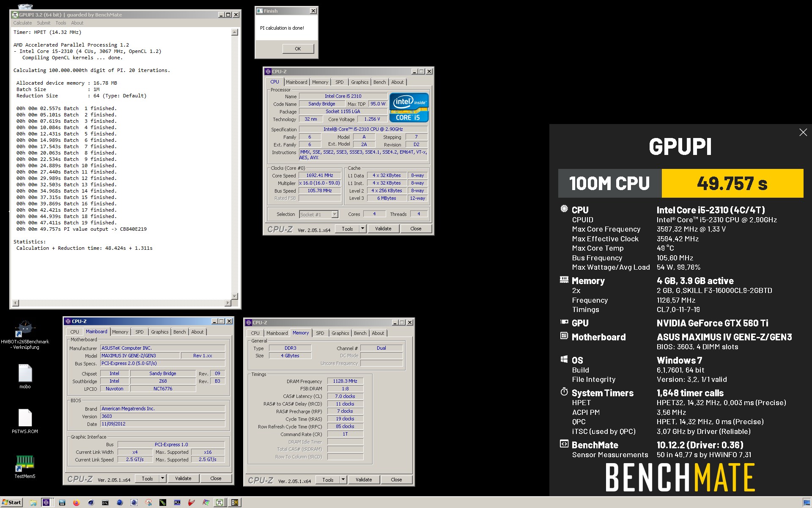
Task: Switch to SPD tab in CPU-Z CPU window
Action: 340,82
